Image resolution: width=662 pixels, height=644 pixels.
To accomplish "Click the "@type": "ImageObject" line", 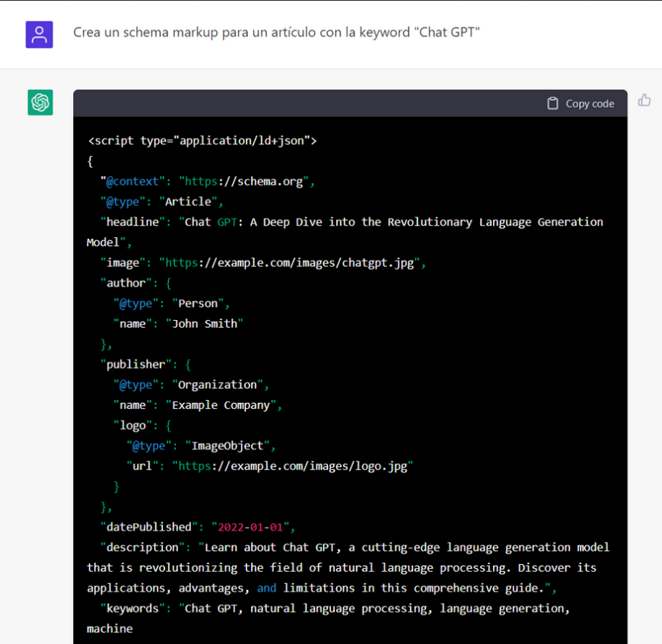I will [201, 446].
